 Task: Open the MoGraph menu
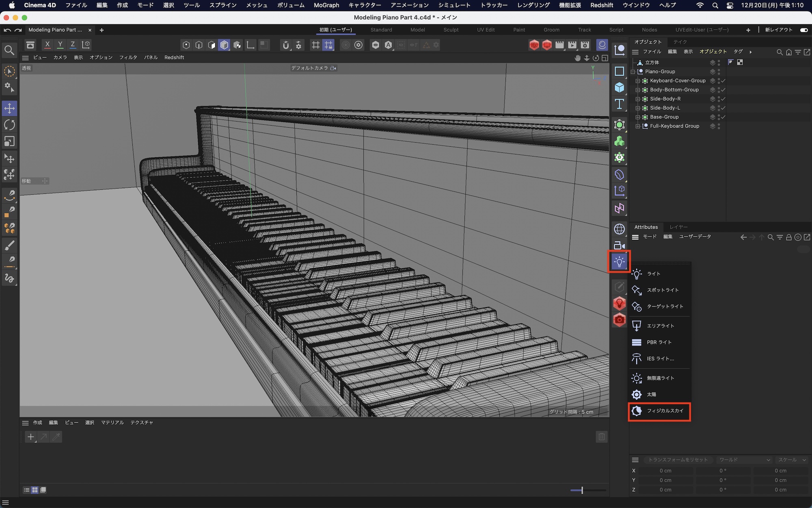click(x=326, y=5)
